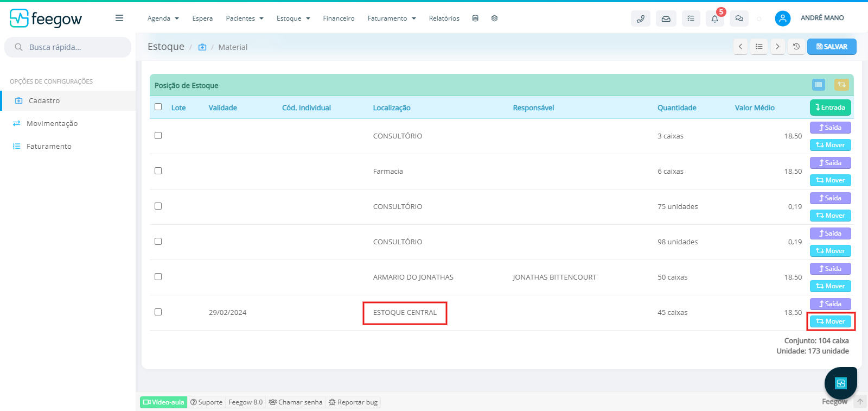Viewport: 868px width, 411px height.
Task: Click Saída for the 75 unidades row
Action: point(830,198)
